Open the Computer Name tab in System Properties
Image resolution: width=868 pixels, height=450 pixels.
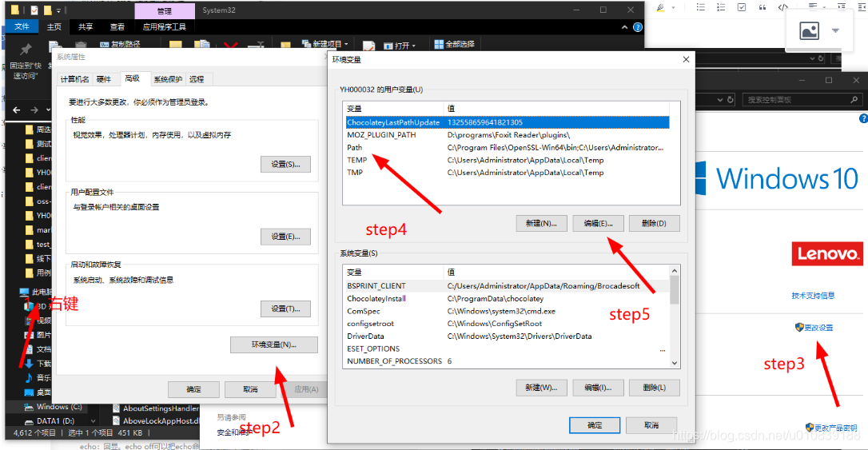coord(74,79)
